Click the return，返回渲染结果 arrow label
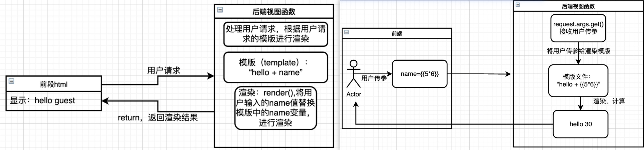644x150 pixels. [158, 117]
